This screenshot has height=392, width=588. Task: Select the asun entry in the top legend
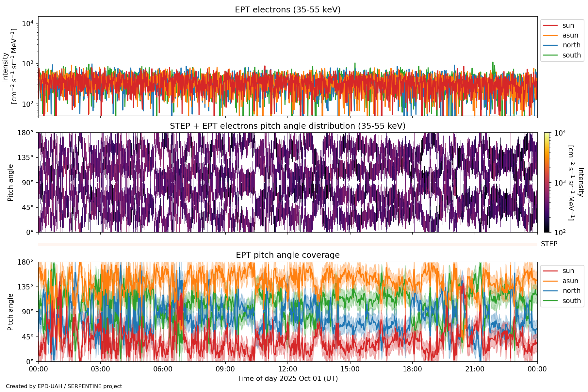(x=570, y=35)
